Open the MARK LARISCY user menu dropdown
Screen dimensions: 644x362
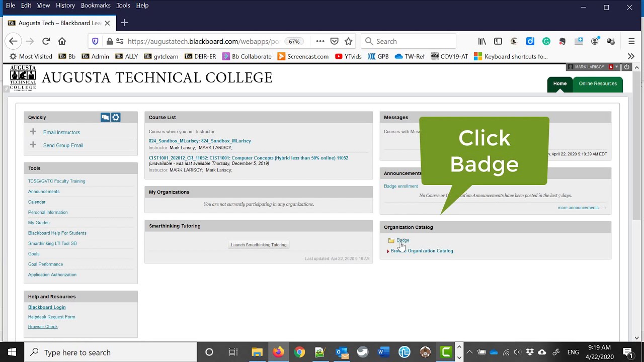point(593,67)
